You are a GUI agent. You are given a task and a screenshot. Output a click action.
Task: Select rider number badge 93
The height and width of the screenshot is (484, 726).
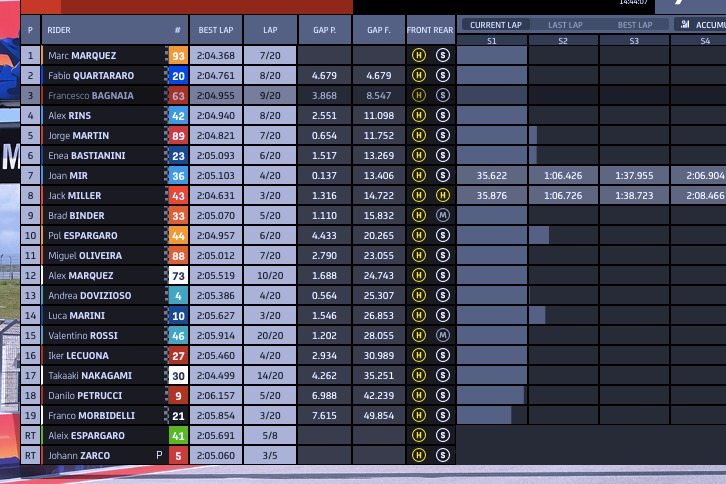click(x=178, y=56)
